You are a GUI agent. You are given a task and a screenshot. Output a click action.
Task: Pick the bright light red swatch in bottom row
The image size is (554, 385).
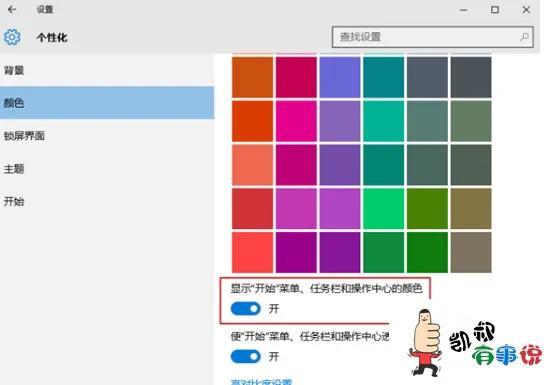pos(252,252)
